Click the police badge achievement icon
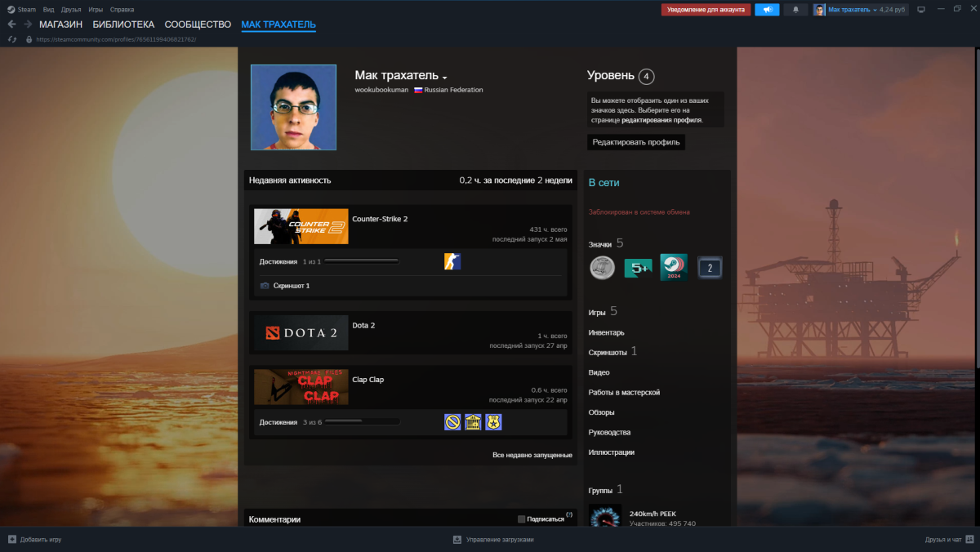 (493, 421)
